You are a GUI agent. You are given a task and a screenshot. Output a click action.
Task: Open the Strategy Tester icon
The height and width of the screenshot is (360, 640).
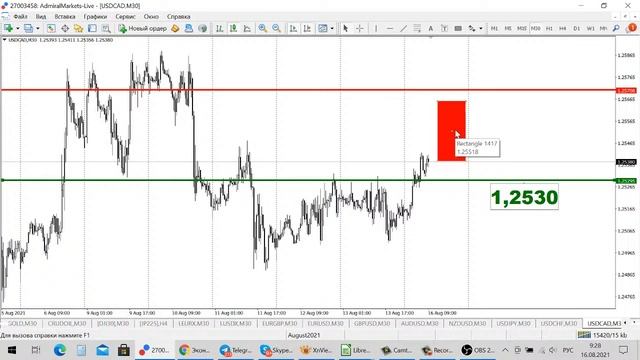pyautogui.click(x=106, y=28)
